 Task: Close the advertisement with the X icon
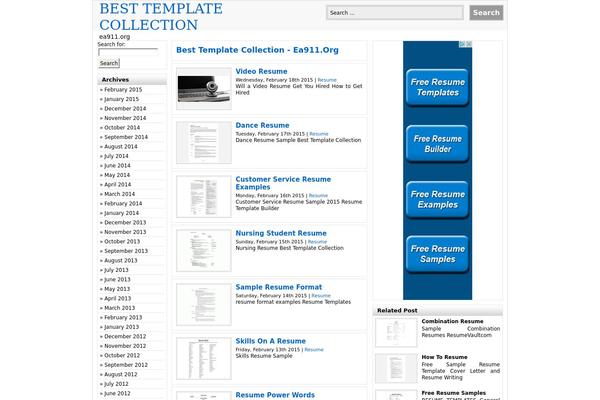click(469, 44)
